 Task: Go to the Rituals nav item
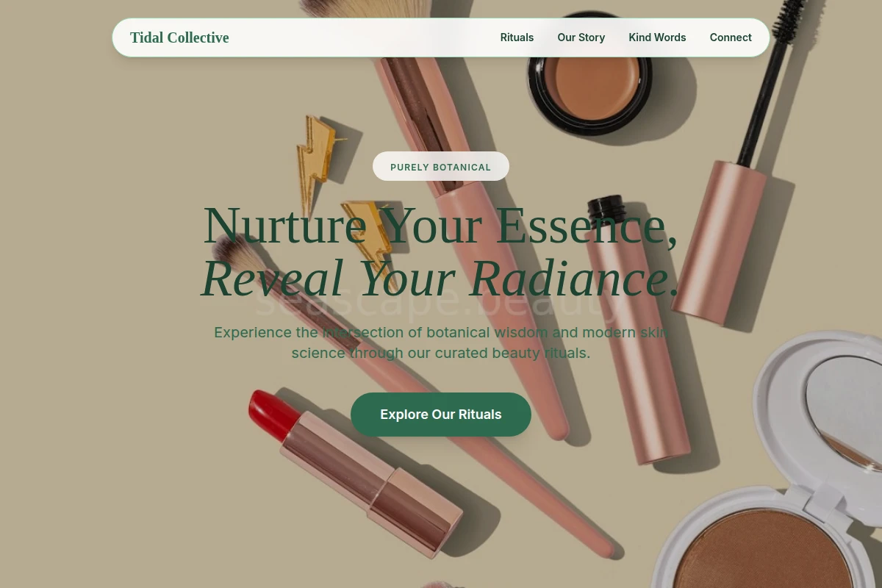click(517, 37)
